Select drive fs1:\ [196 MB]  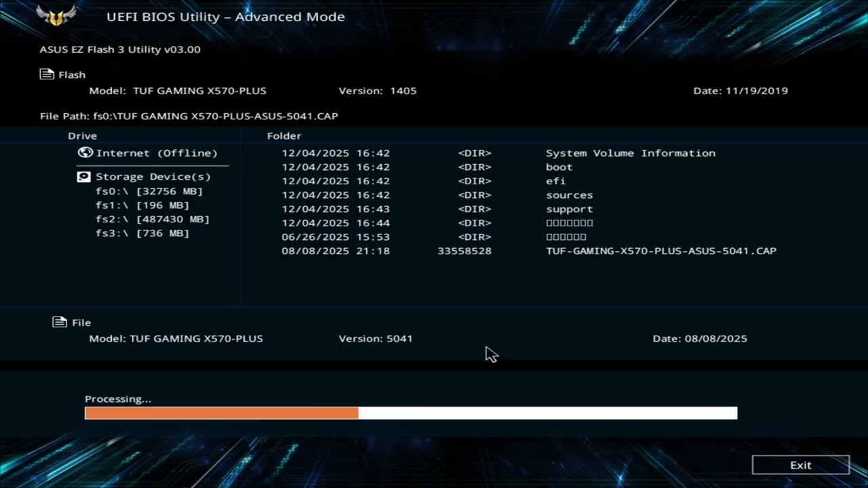(142, 205)
